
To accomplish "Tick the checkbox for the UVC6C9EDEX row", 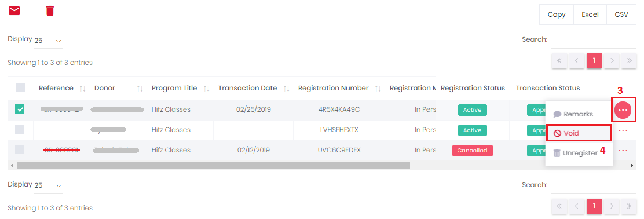I will (20, 149).
